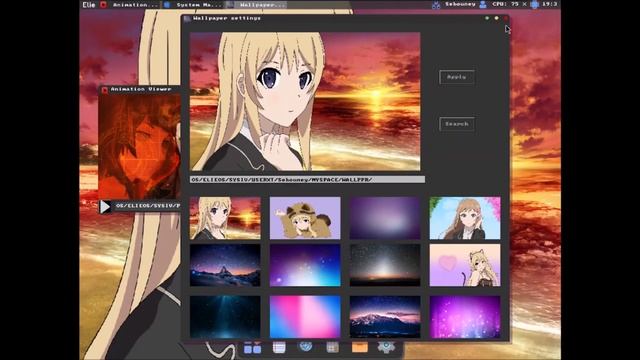The height and width of the screenshot is (360, 640).
Task: Click the blue System Ma... task icon
Action: 167,4
